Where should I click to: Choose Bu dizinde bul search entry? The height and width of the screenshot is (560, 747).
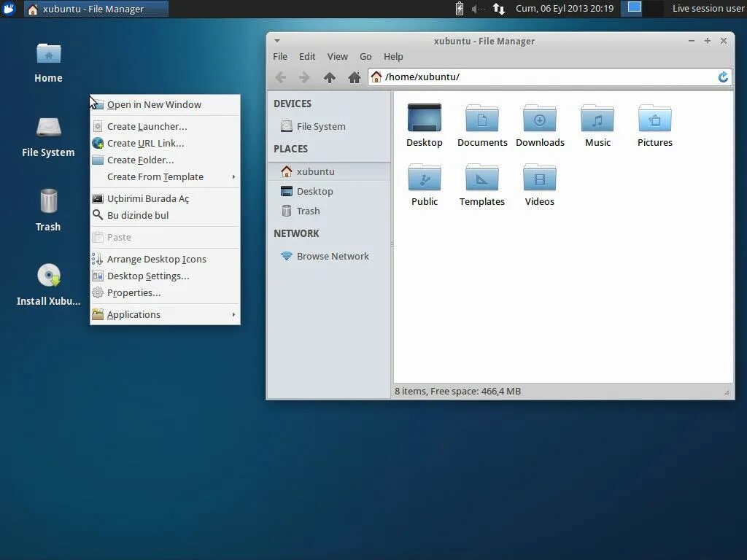point(166,215)
